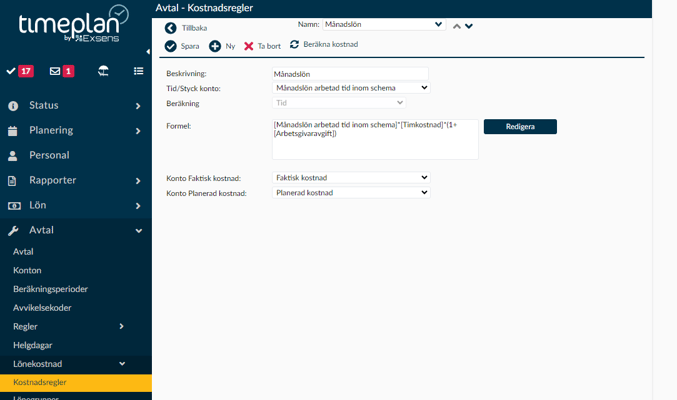This screenshot has height=400, width=677.
Task: Click the Beräkna kostnad label
Action: click(331, 44)
